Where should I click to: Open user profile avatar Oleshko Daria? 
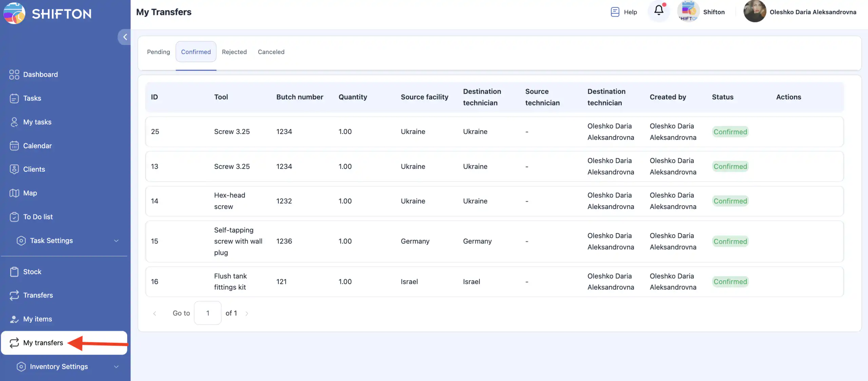tap(754, 12)
